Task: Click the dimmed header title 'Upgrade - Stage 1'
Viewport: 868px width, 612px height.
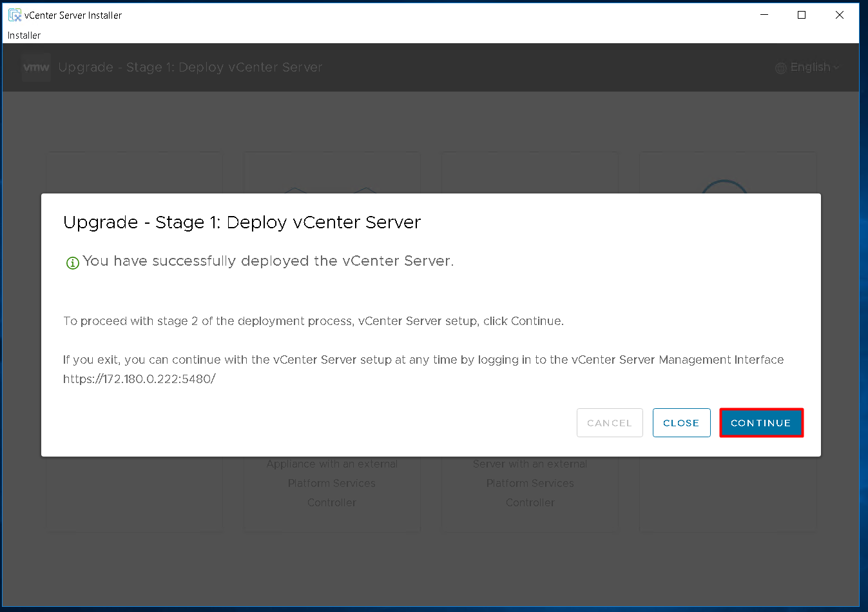Action: pos(190,67)
